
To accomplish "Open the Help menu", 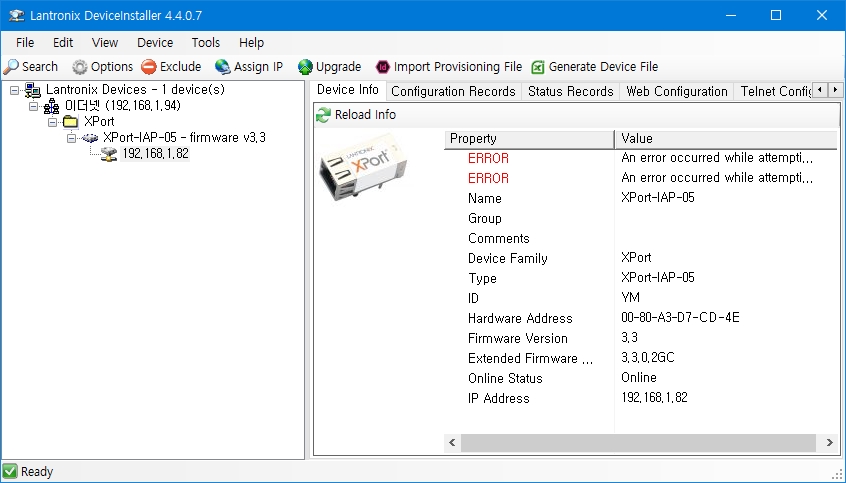I will coord(251,43).
